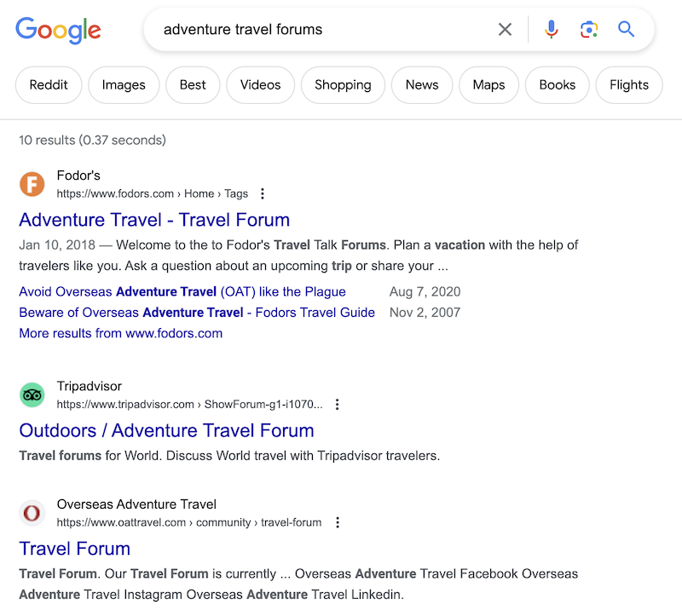
Task: Open the three-dot menu on the Fodor's result
Action: point(263,193)
